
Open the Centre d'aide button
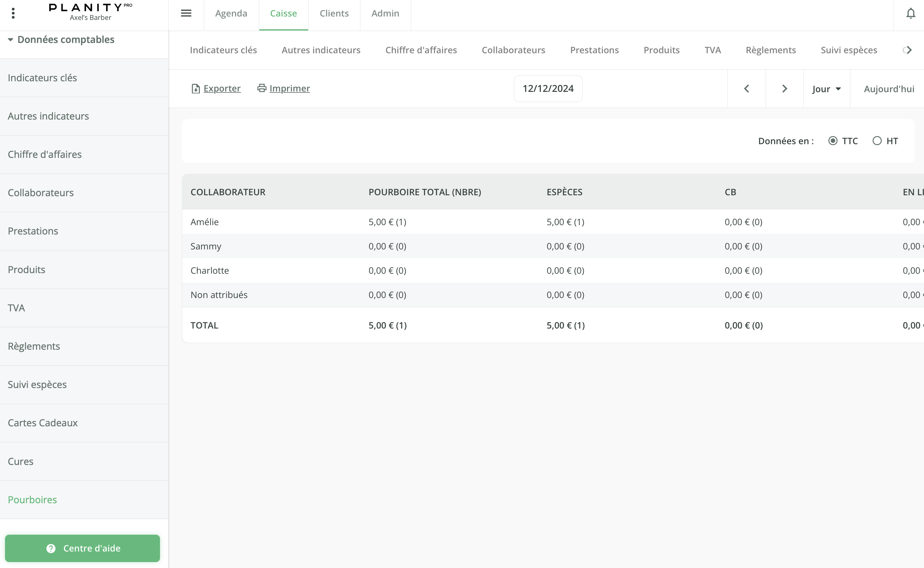point(82,548)
